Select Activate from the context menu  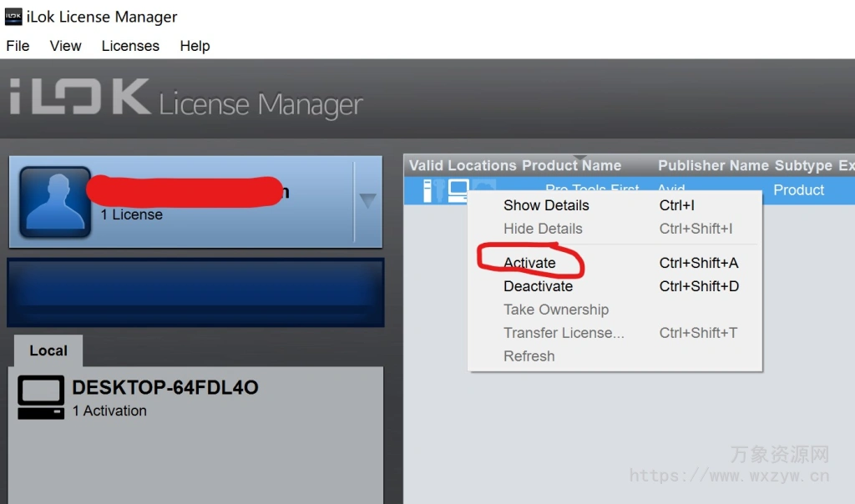(x=529, y=263)
